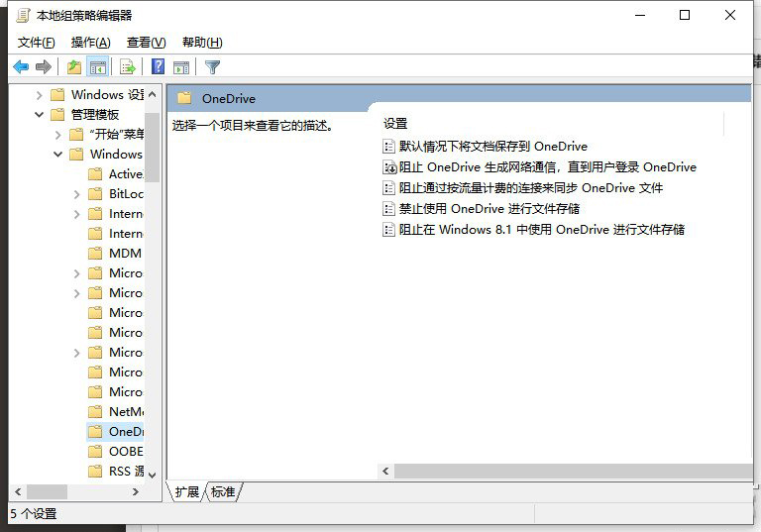Expand the BitLoc tree node
This screenshot has width=761, height=532.
coord(76,194)
